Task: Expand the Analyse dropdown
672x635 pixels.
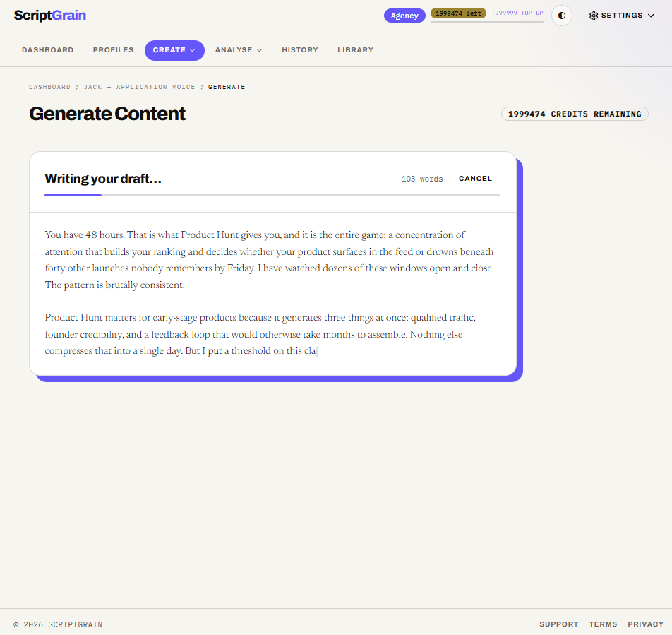Action: coord(239,50)
